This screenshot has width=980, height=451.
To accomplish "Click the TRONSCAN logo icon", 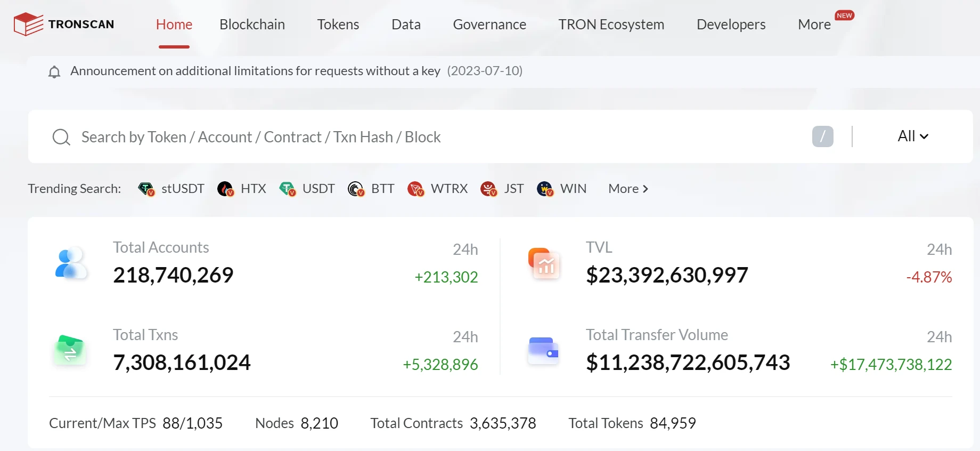I will (x=28, y=25).
